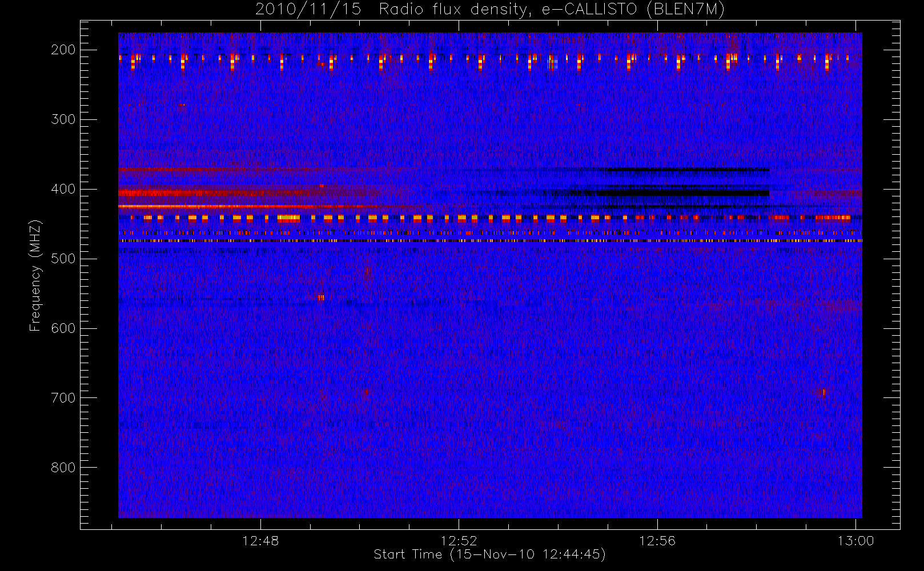Click the 500 frequency tick label

coord(63,259)
